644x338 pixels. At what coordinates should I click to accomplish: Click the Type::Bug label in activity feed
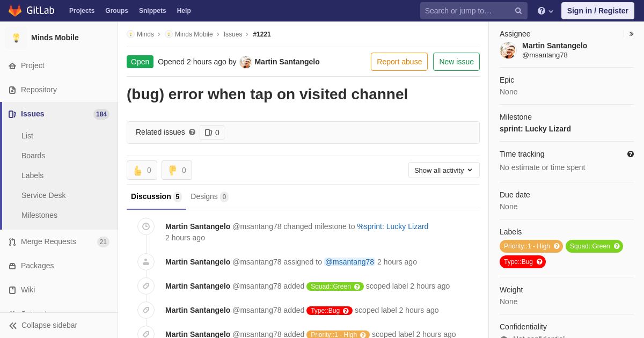tap(330, 311)
